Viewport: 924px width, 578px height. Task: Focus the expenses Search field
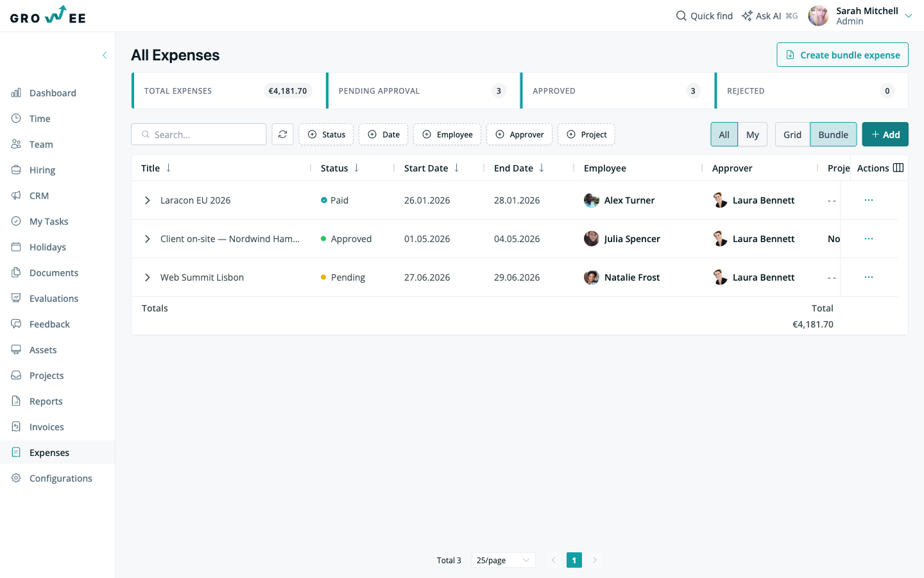tap(199, 134)
